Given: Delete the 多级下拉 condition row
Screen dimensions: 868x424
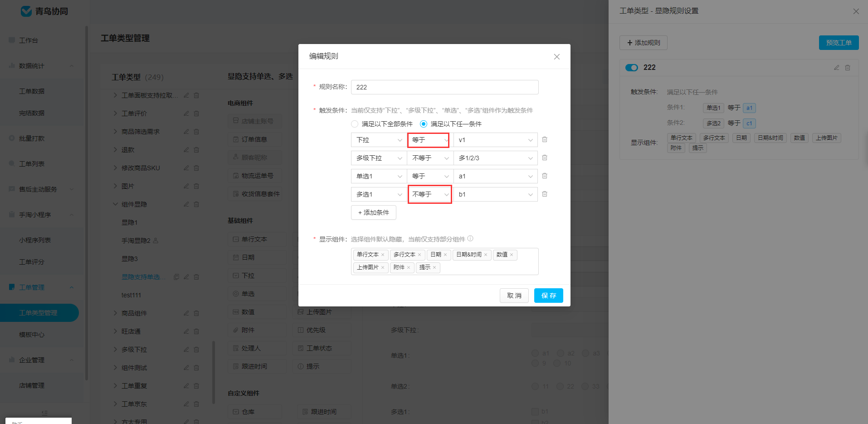Looking at the screenshot, I should point(545,158).
